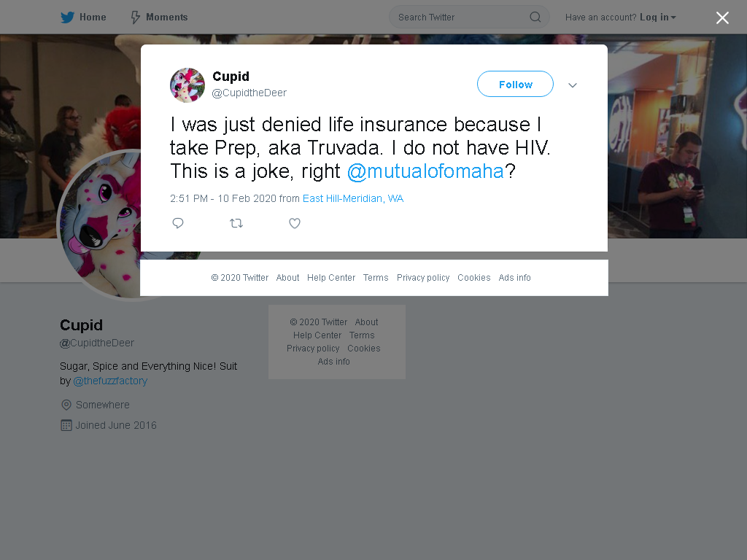Viewport: 747px width, 560px height.
Task: Reply to Cupid's tweet with the speech bubble icon
Action: (178, 223)
